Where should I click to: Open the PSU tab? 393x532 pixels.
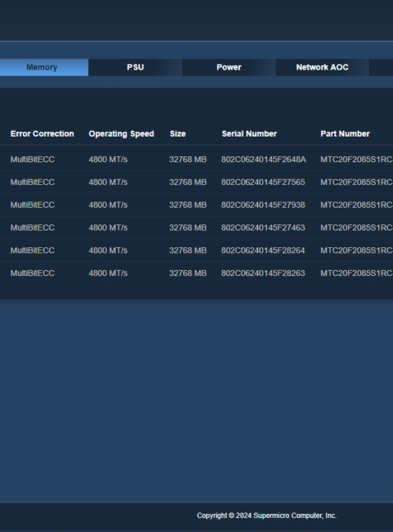[x=135, y=67]
